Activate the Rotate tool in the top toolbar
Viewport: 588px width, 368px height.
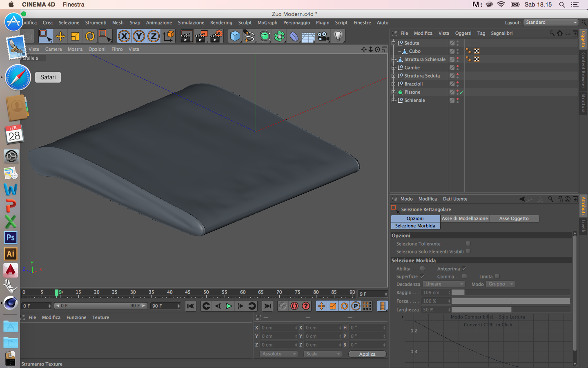point(90,36)
